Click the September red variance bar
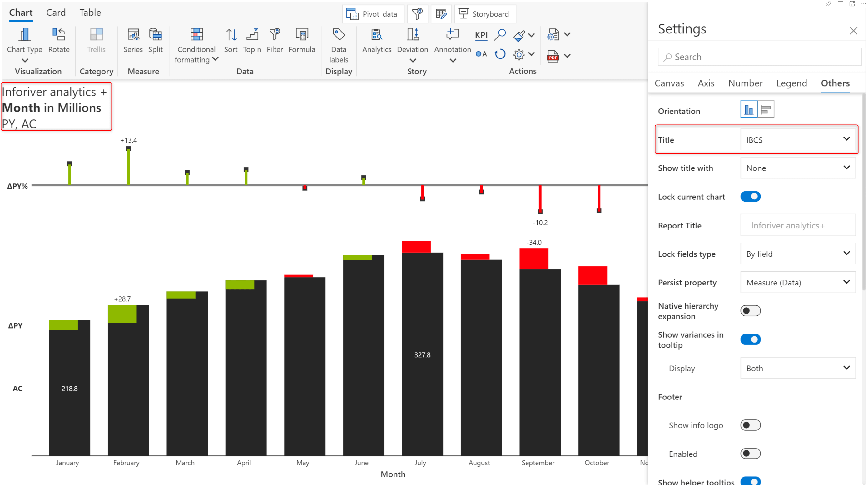The image size is (868, 487). pyautogui.click(x=534, y=259)
